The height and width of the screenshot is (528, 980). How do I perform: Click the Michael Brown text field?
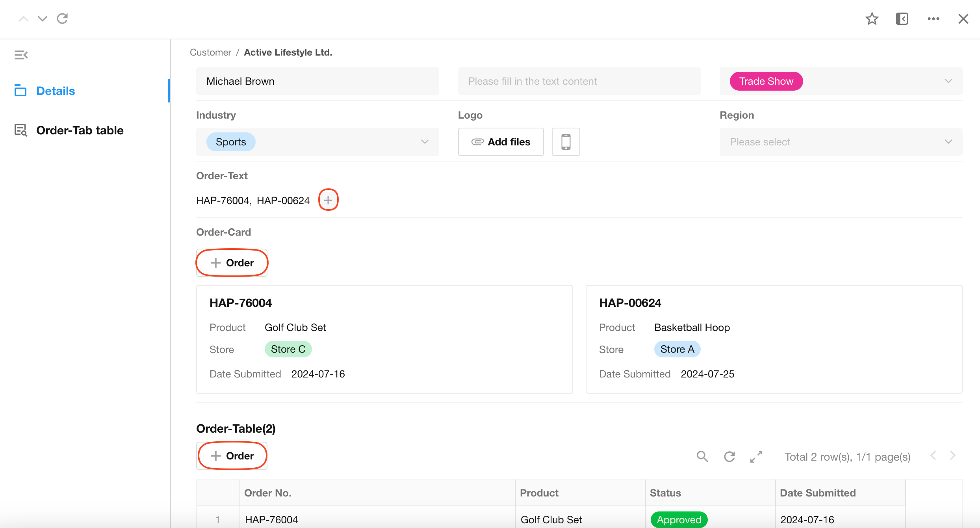tap(317, 81)
